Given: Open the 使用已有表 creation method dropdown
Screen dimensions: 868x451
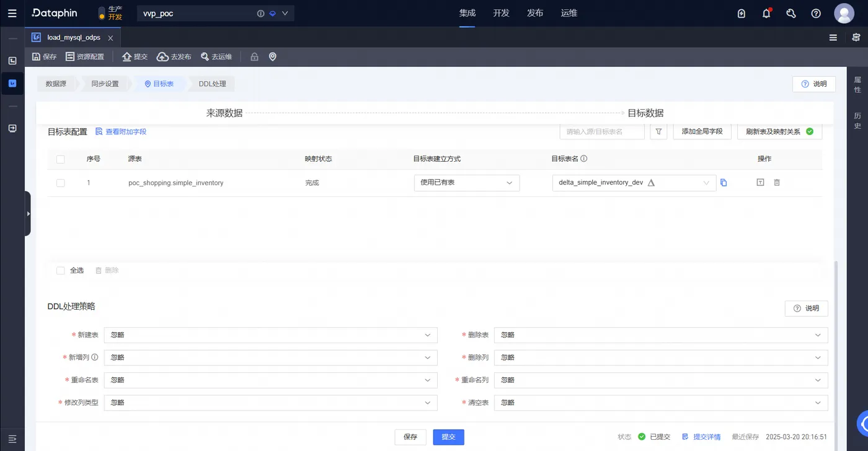Looking at the screenshot, I should pyautogui.click(x=467, y=183).
